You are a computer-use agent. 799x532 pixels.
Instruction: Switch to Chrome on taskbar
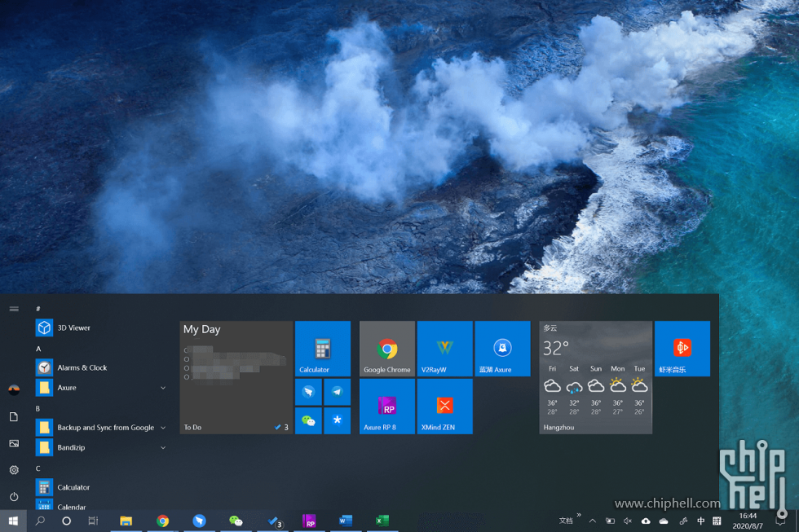162,521
